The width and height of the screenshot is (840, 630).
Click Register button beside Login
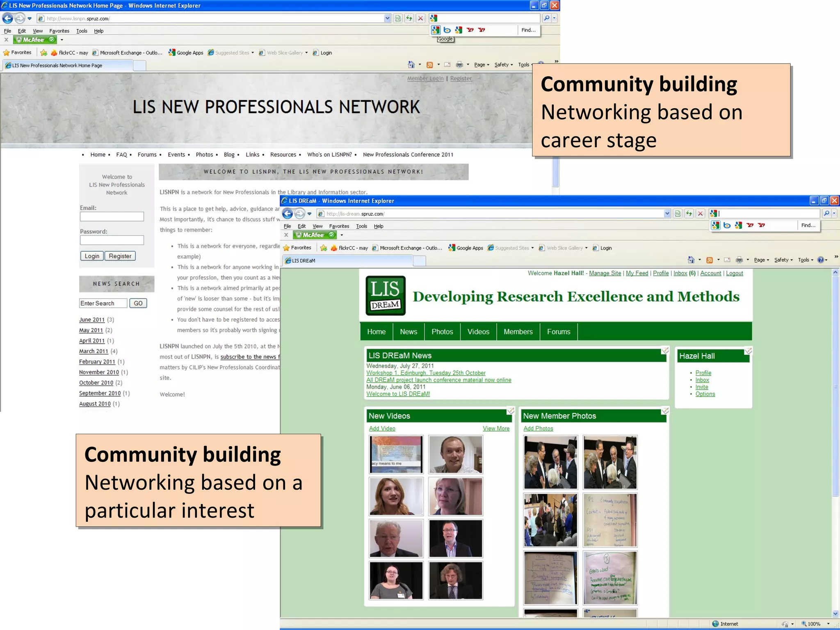coord(120,256)
